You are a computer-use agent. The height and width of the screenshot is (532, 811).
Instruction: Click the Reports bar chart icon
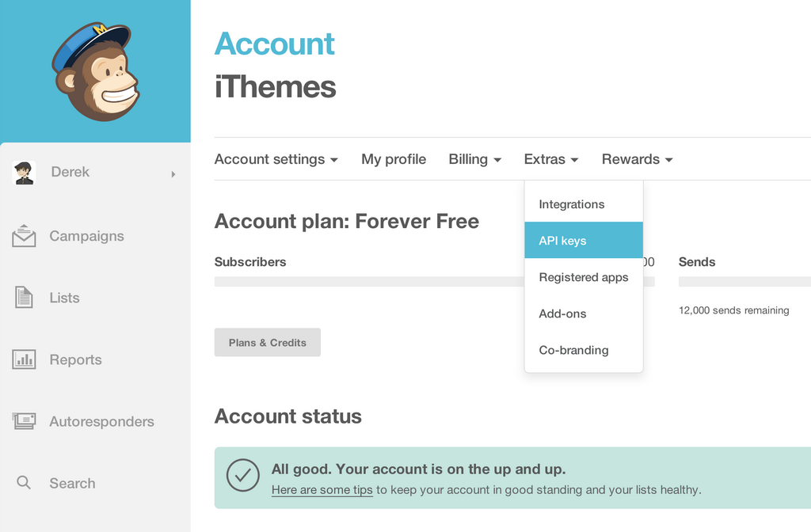24,359
